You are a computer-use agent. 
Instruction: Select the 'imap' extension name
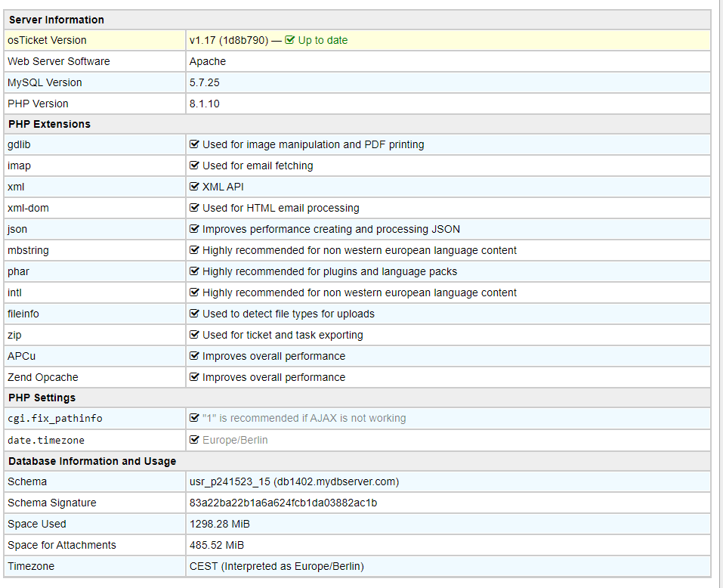click(19, 166)
